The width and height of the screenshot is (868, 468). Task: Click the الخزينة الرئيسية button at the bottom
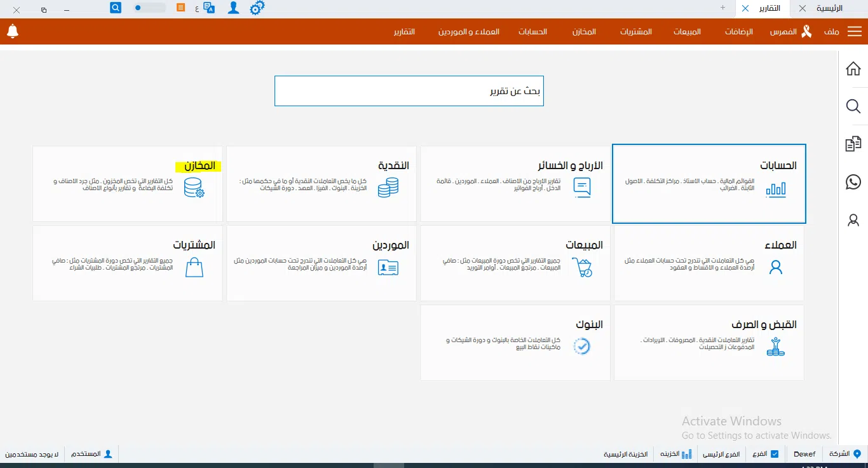[x=626, y=453]
